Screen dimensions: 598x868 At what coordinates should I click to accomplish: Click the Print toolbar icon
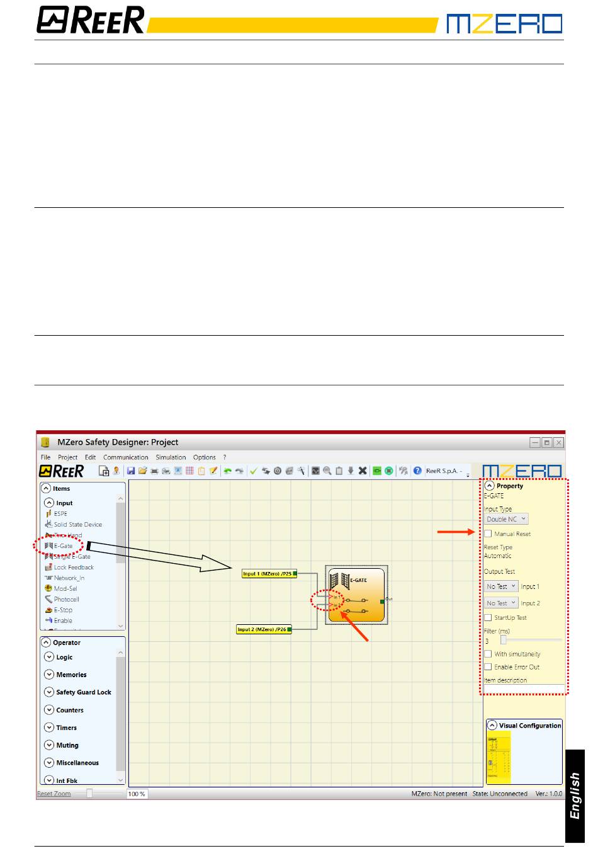[154, 471]
